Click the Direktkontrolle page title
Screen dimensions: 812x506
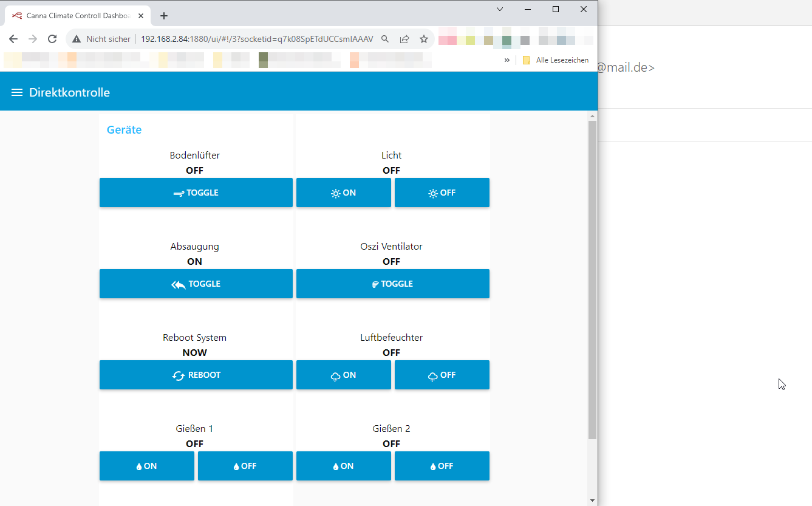coord(69,92)
